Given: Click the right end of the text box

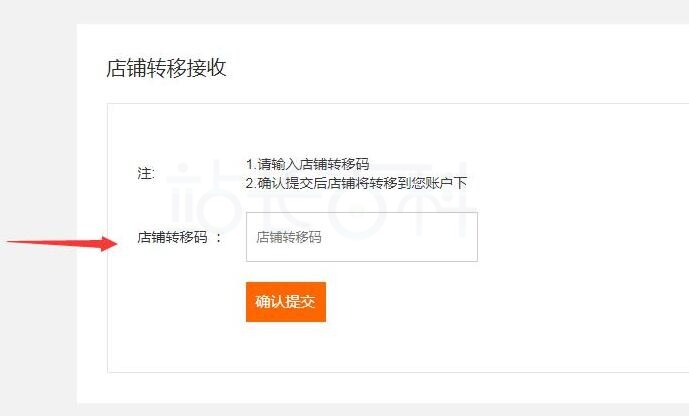Looking at the screenshot, I should click(x=466, y=237).
